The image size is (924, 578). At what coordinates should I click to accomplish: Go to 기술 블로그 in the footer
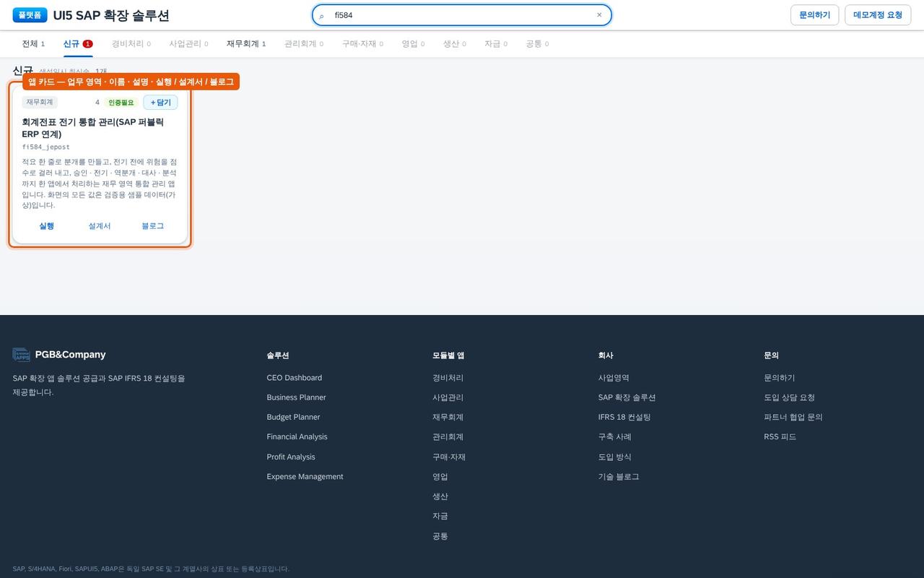point(619,477)
